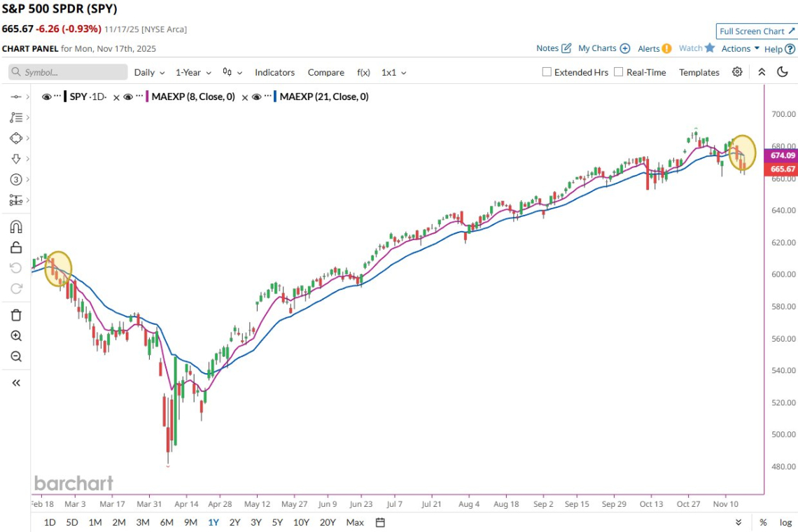Switch to dark mode with moon icon

pos(783,72)
